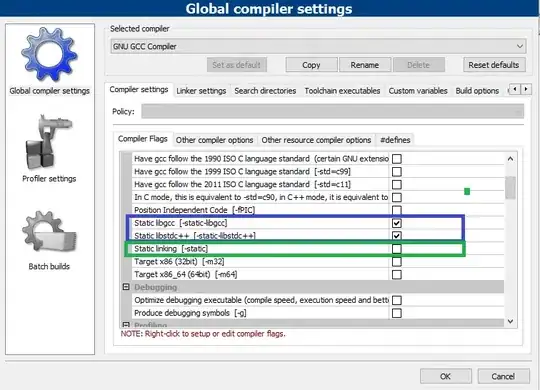Click the Set as default button

(237, 65)
